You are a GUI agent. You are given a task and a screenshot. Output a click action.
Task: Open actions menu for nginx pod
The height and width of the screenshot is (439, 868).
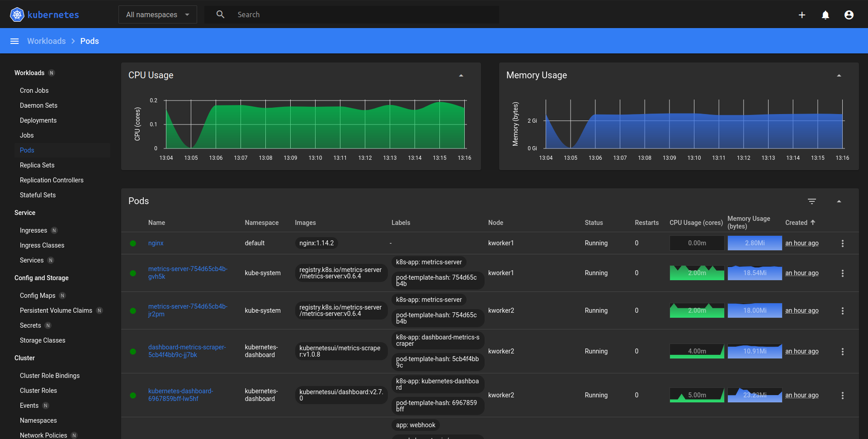point(843,243)
